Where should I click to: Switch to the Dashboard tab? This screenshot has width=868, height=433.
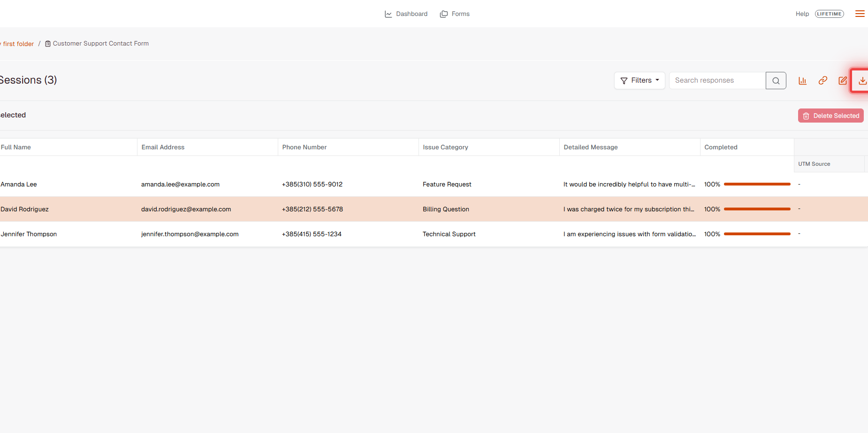[406, 14]
